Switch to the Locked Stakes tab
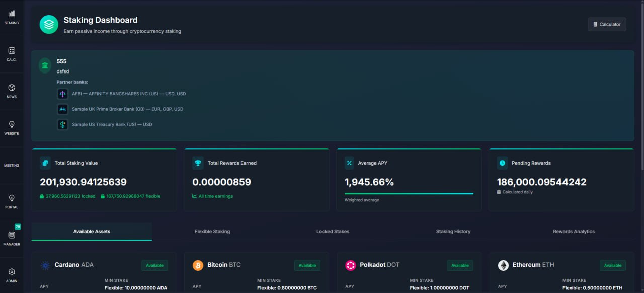This screenshot has width=644, height=293. click(333, 232)
